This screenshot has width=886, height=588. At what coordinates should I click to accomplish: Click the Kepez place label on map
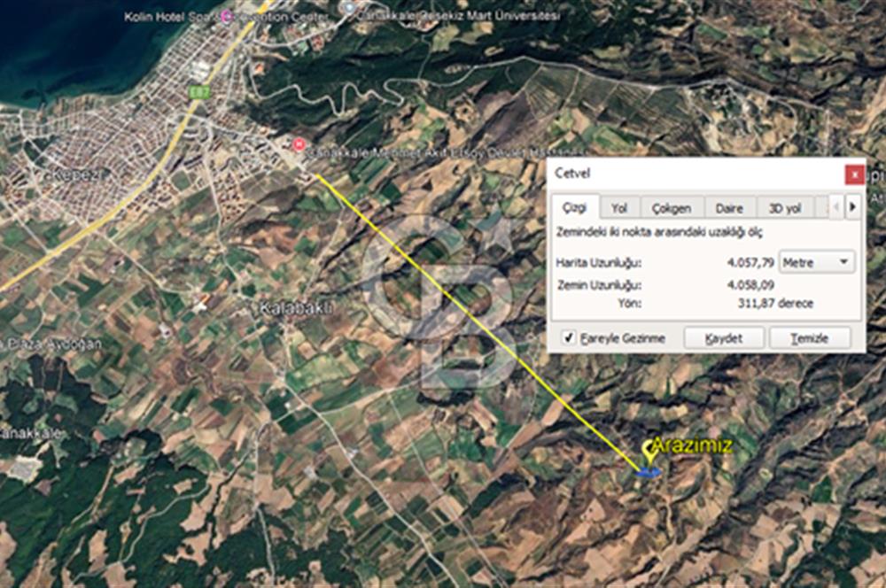tap(73, 176)
